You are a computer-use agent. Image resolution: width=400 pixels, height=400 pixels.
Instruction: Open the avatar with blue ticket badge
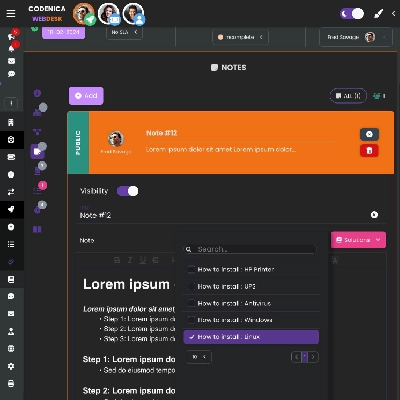point(109,14)
